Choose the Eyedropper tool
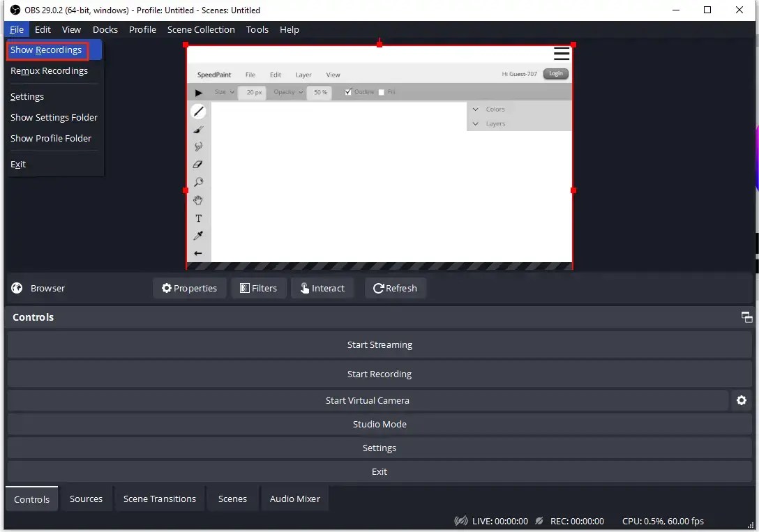Viewport: 759px width, 532px height. (198, 236)
